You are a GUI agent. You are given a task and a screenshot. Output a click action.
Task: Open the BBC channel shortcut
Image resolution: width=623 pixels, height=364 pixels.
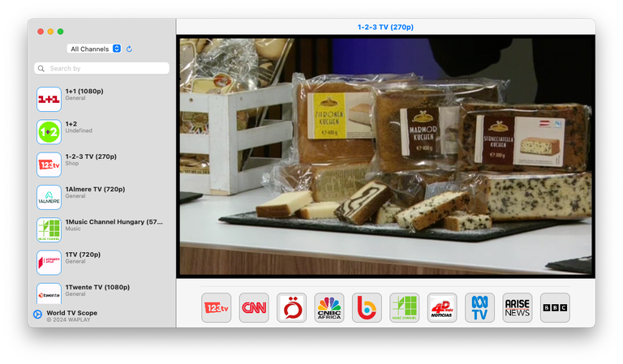click(555, 307)
